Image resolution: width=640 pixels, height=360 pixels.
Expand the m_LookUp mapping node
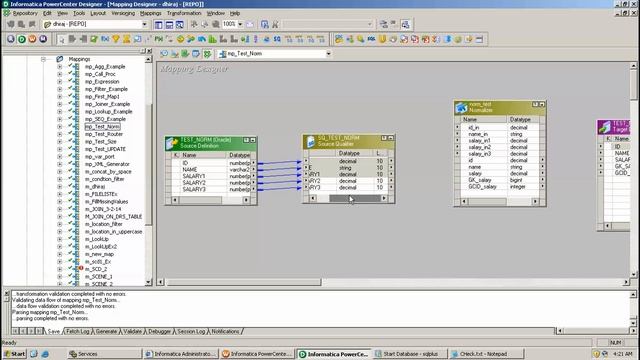click(x=60, y=239)
